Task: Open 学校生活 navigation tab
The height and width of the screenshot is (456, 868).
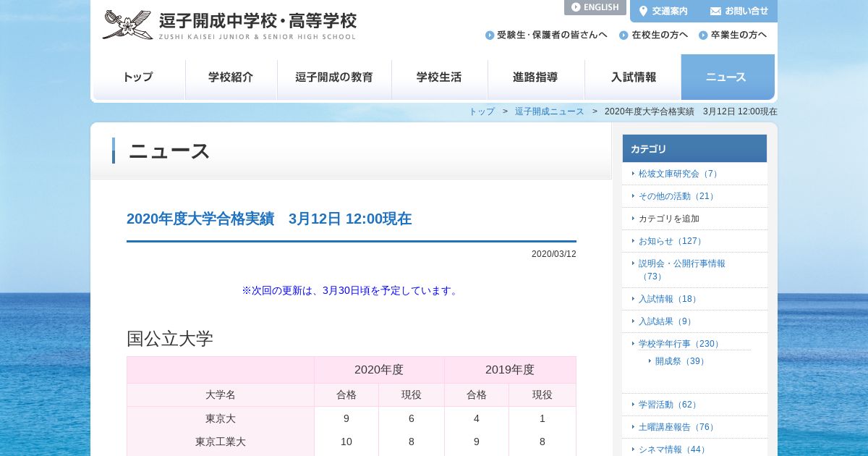Action: (x=440, y=77)
